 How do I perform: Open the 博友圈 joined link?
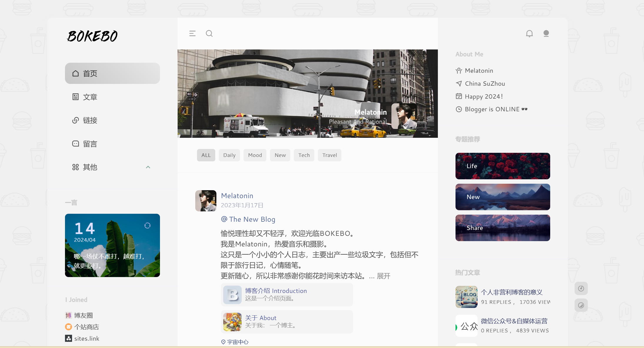83,315
